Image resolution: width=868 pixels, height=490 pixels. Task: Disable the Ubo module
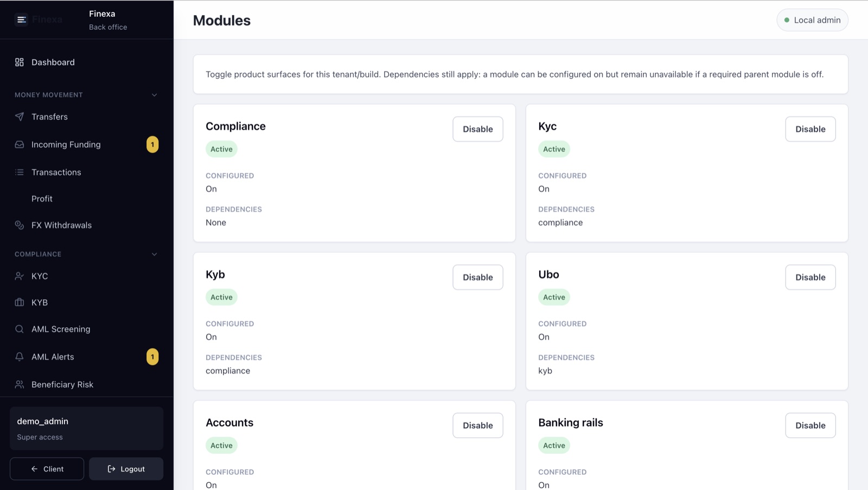(x=810, y=277)
